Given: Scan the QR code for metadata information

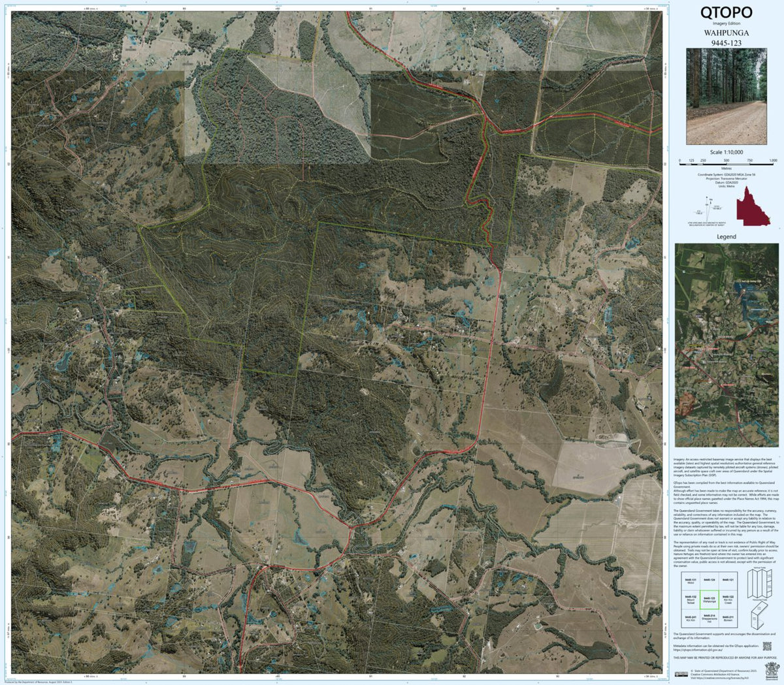Looking at the screenshot, I should tap(767, 646).
